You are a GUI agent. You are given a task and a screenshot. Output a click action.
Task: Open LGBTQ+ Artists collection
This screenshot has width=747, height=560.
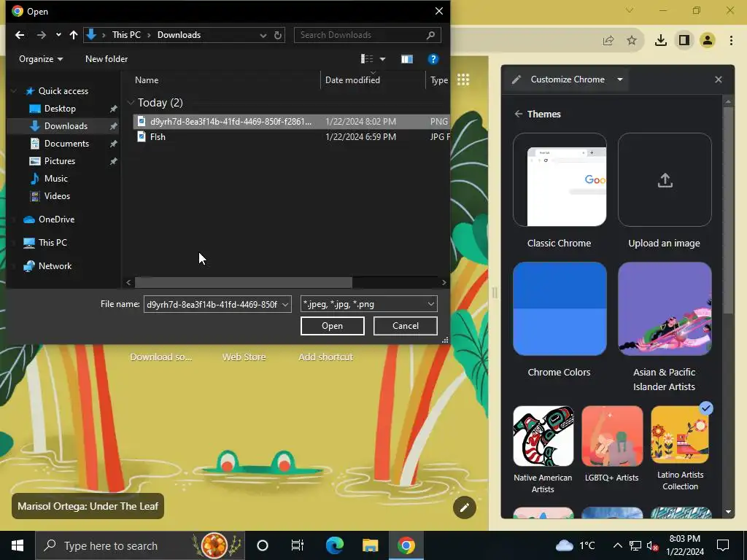(x=612, y=436)
